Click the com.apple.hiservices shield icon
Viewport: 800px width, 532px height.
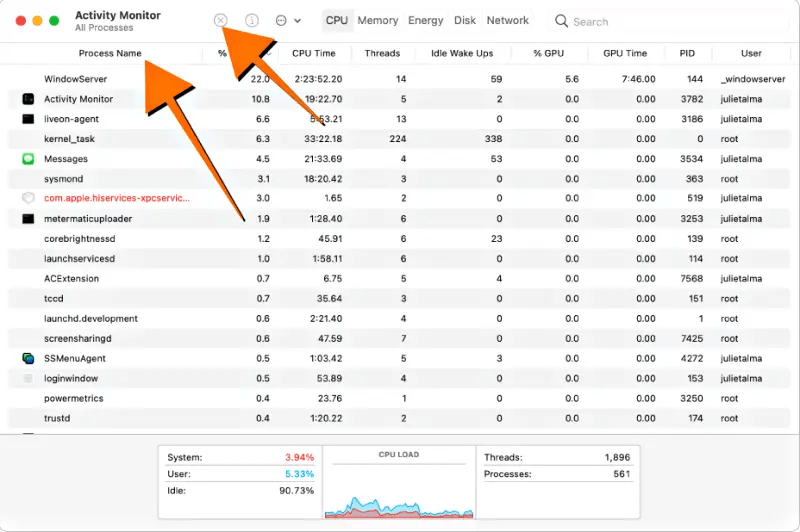tap(28, 198)
